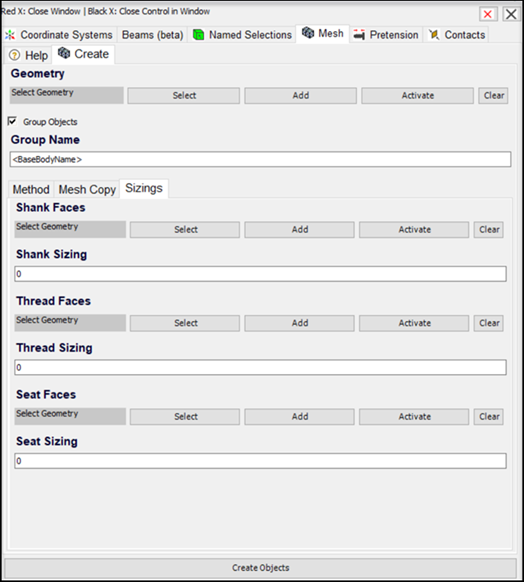524x582 pixels.
Task: Click Select button for Thread Faces
Action: click(185, 323)
